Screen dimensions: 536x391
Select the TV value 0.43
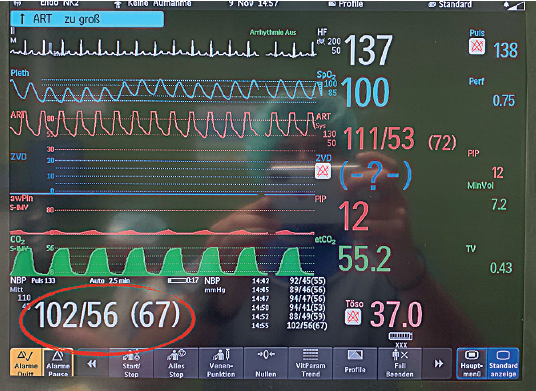tap(501, 268)
